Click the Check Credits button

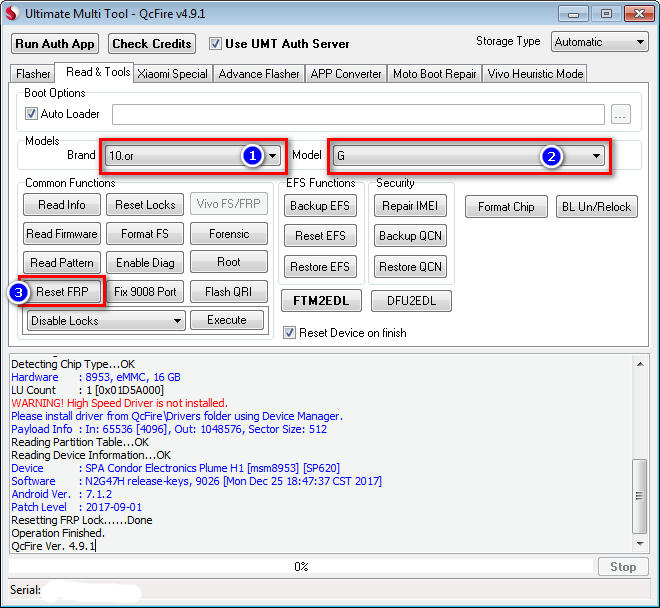click(152, 44)
